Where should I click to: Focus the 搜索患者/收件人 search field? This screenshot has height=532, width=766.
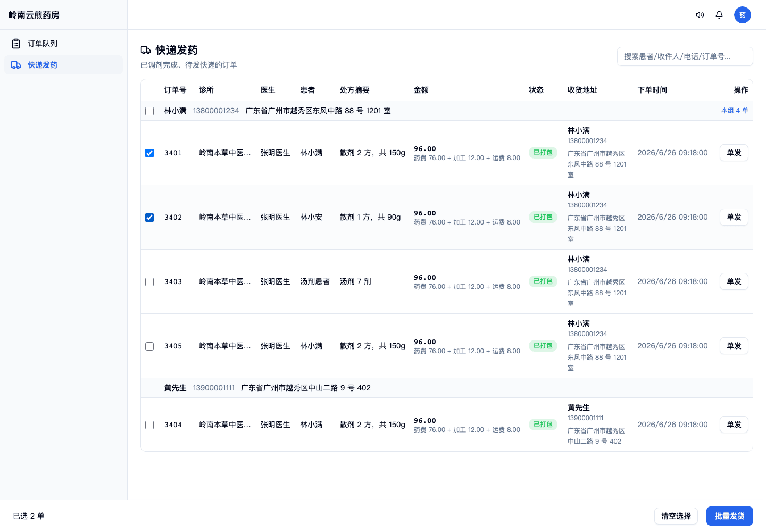click(x=685, y=56)
